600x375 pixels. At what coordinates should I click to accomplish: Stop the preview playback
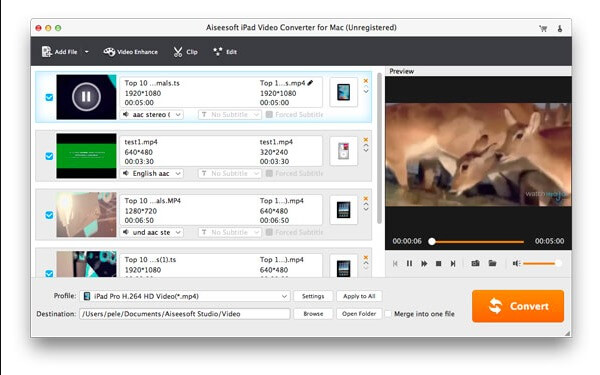click(439, 263)
